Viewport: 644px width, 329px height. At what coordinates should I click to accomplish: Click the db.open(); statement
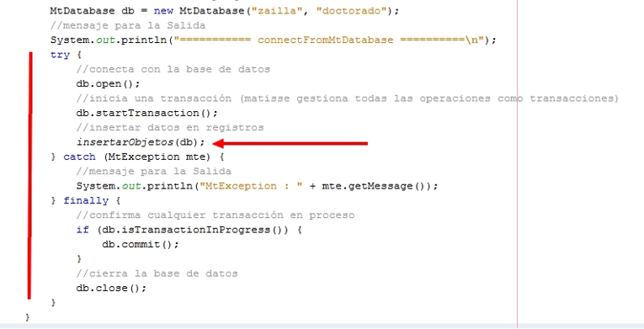point(108,84)
